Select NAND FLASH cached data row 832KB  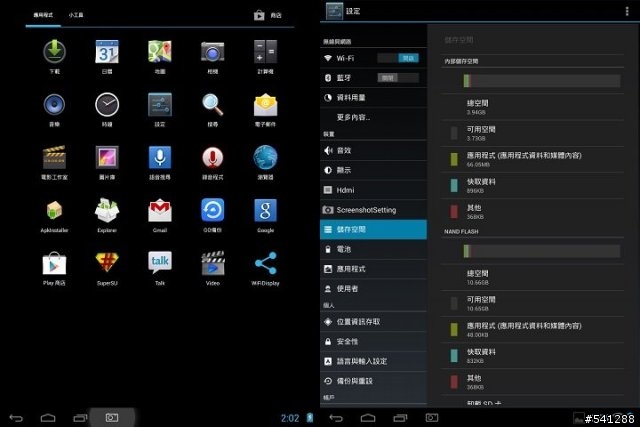pyautogui.click(x=532, y=356)
